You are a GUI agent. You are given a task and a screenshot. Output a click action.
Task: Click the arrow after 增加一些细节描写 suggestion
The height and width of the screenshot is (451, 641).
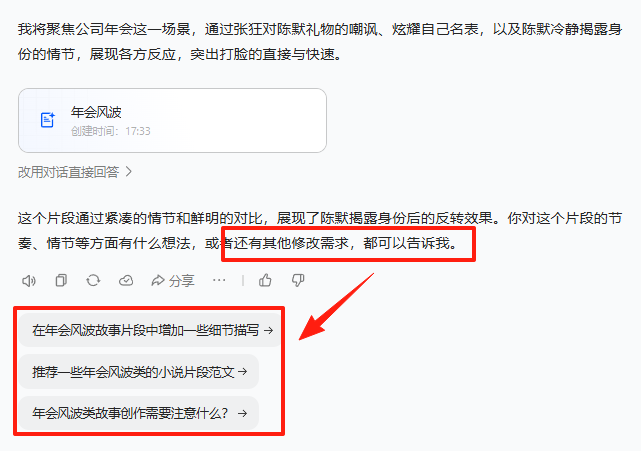[x=268, y=330]
